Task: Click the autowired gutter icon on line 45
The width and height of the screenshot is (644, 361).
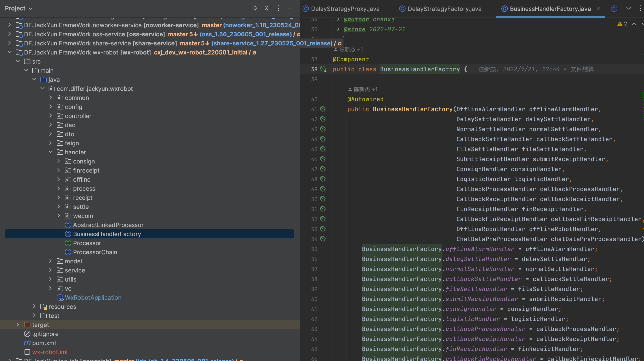Action: 323,149
